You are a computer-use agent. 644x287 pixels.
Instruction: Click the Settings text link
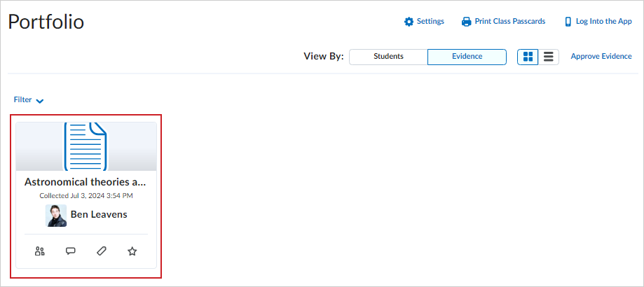coord(430,21)
